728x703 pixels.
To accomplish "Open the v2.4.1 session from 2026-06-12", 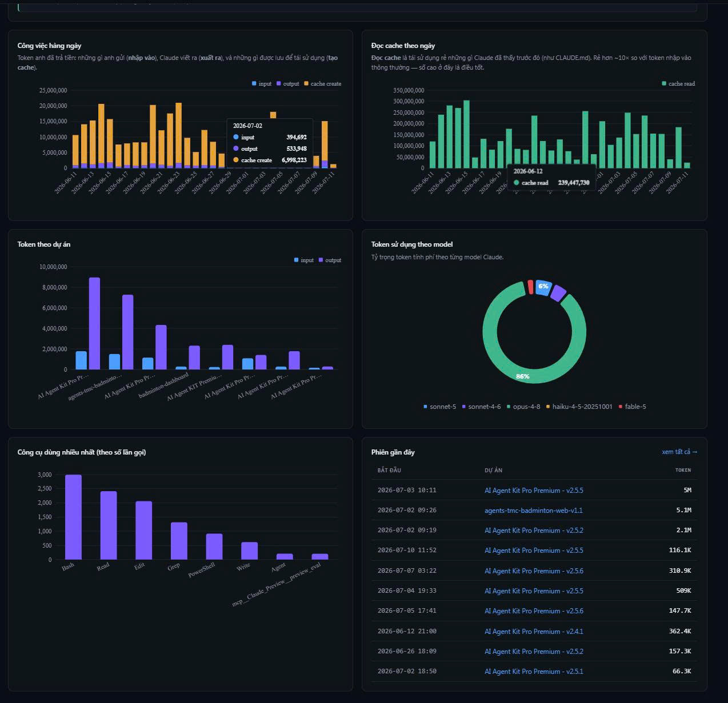I will pos(534,631).
